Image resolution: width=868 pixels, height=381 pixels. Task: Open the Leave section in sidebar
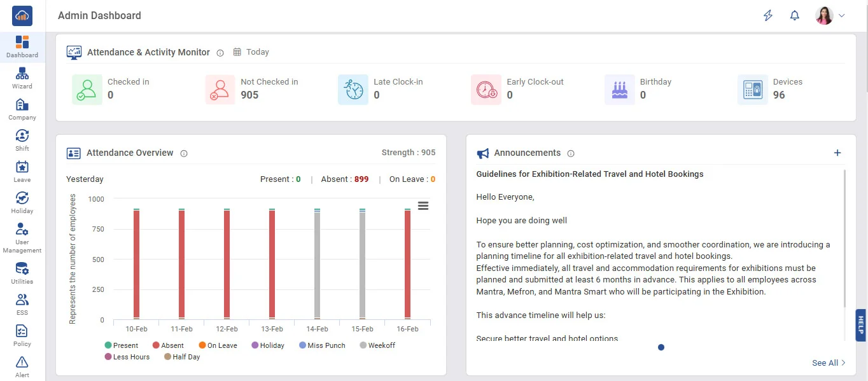pos(22,171)
